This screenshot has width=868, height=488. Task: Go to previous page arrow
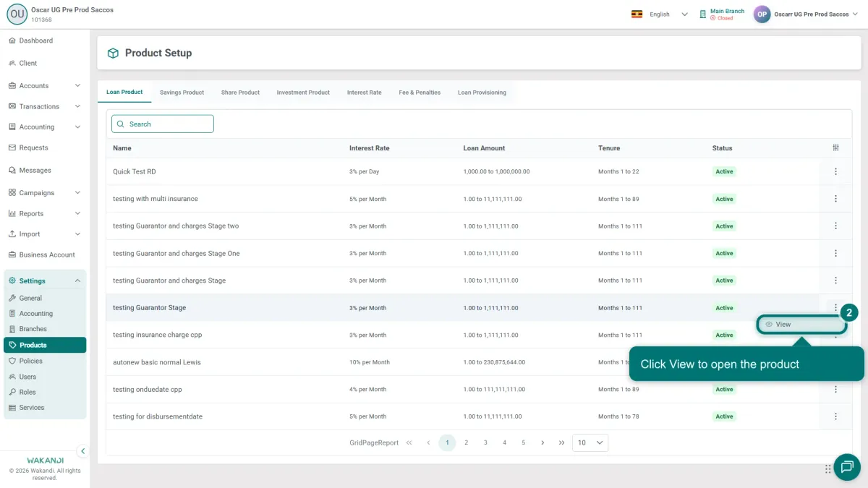(x=428, y=442)
